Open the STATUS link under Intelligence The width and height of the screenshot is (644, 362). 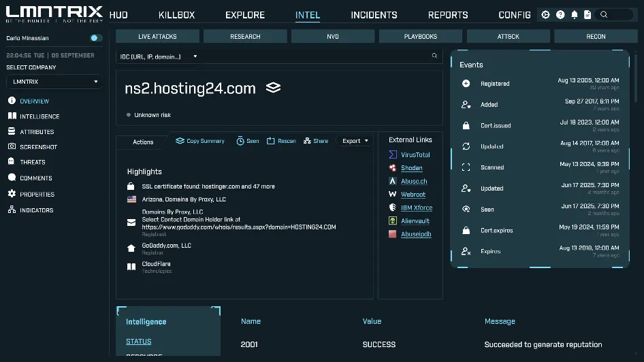click(138, 342)
